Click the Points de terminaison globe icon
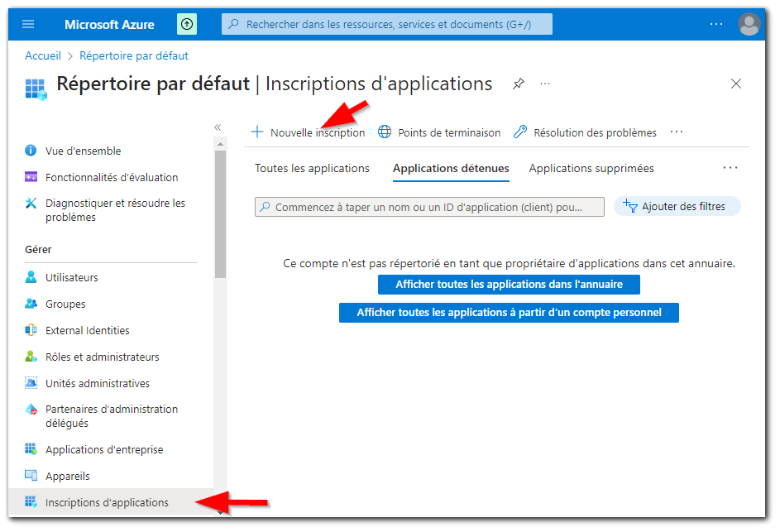Viewport: 780px width, 532px height. pos(385,132)
